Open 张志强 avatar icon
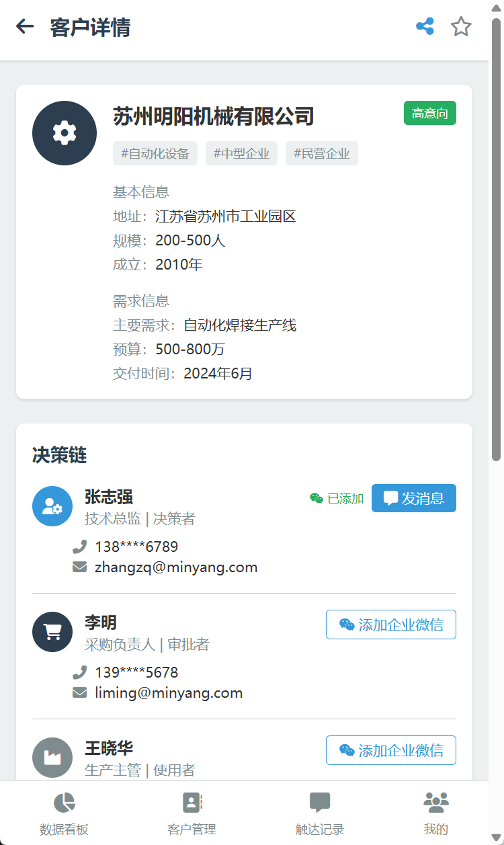 point(52,506)
